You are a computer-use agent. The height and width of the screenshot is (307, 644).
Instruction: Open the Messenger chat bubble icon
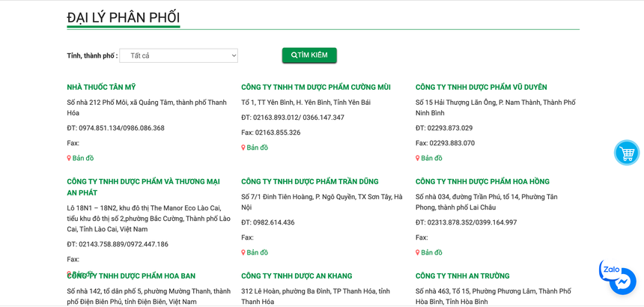point(623,282)
